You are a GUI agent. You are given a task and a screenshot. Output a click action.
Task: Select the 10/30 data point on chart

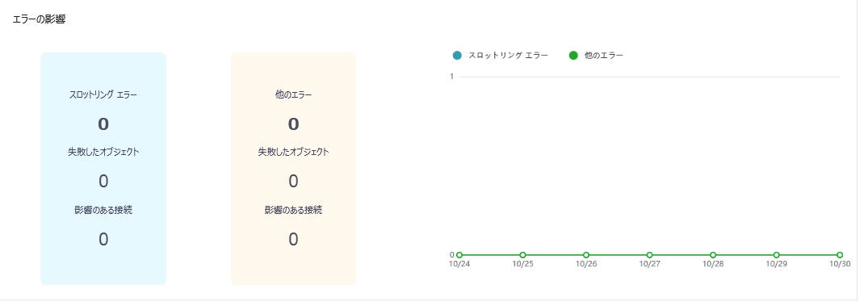pos(840,255)
